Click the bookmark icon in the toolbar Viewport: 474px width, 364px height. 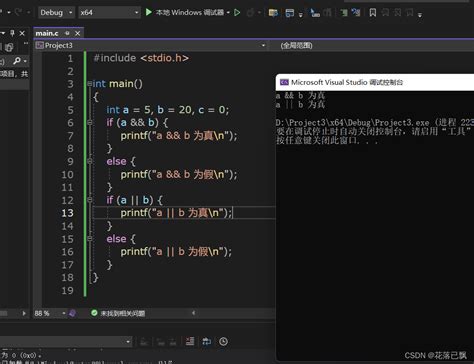tap(373, 13)
